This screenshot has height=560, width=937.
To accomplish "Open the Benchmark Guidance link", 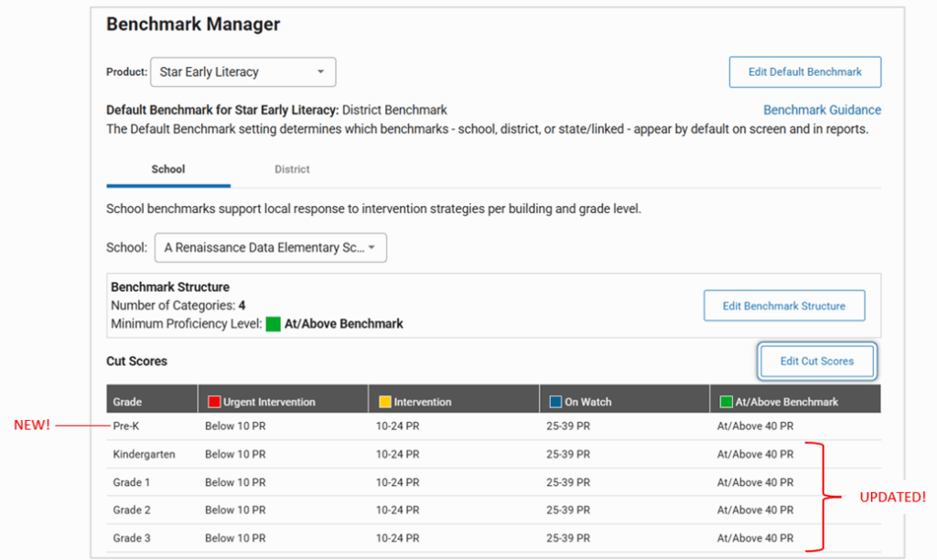I will (x=822, y=109).
